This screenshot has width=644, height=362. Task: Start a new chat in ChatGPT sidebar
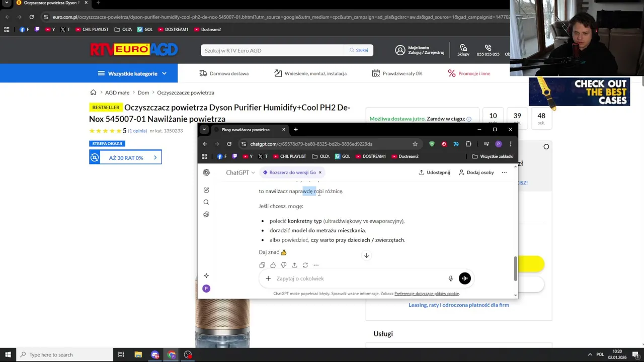(x=206, y=190)
